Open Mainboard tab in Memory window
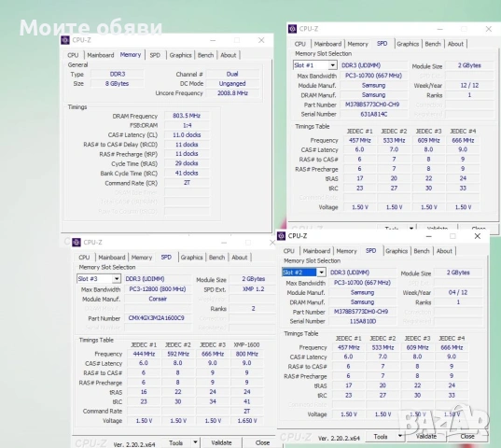This screenshot has height=448, width=501. 101,55
